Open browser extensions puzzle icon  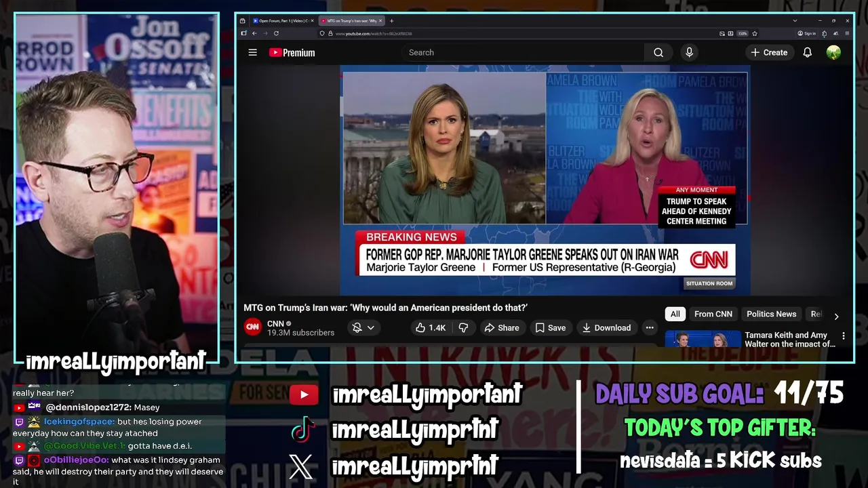(x=825, y=33)
